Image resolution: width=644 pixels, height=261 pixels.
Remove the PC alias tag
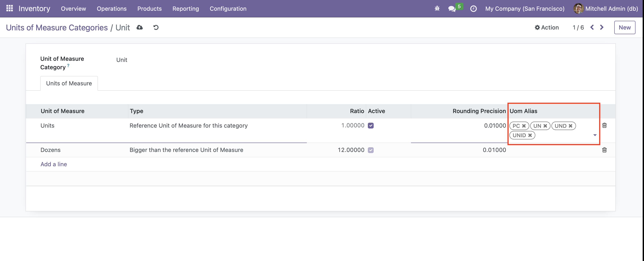pyautogui.click(x=524, y=126)
